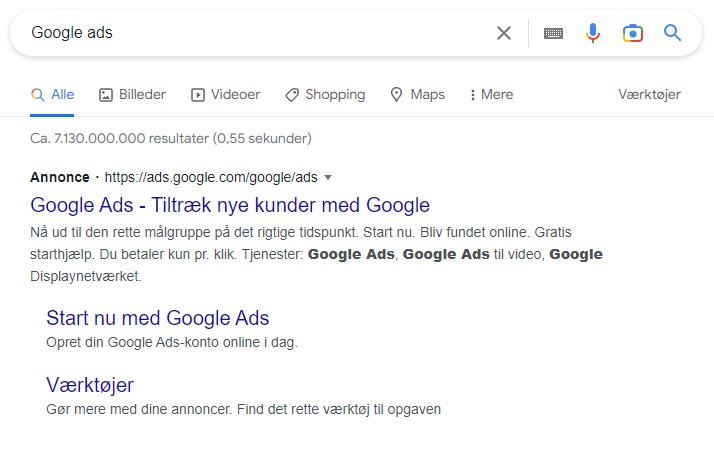Click the blue magnifying glass search button
The height and width of the screenshot is (449, 714).
(672, 33)
